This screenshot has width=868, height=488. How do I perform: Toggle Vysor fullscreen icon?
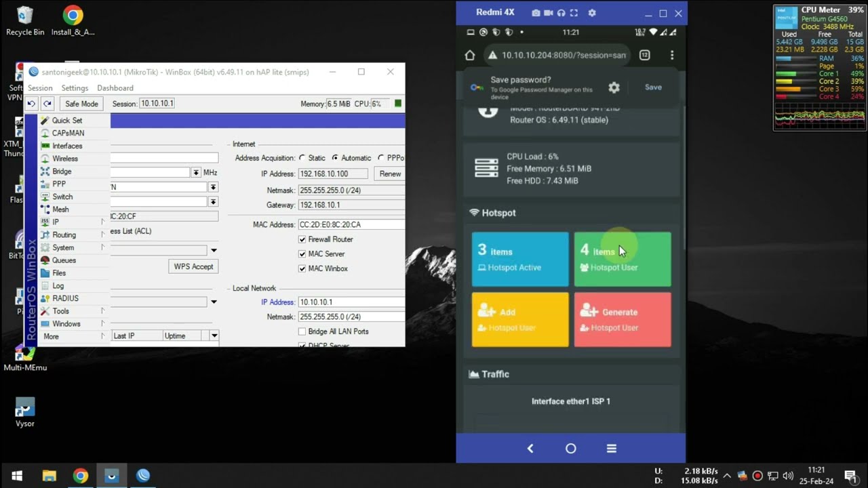[x=574, y=13]
